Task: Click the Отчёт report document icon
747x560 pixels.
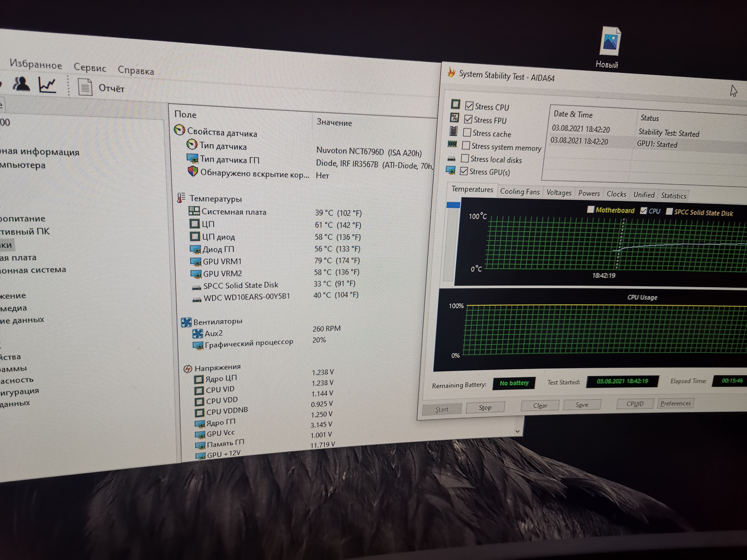Action: click(x=85, y=87)
